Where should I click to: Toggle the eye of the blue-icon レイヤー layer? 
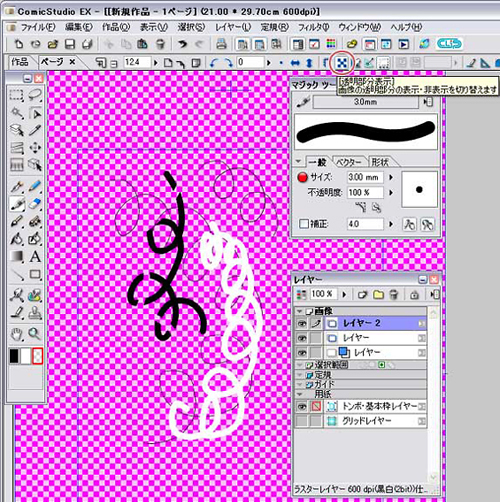point(302,352)
